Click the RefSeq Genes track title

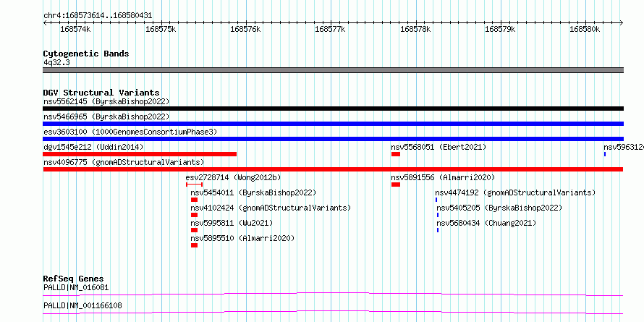coord(73,279)
